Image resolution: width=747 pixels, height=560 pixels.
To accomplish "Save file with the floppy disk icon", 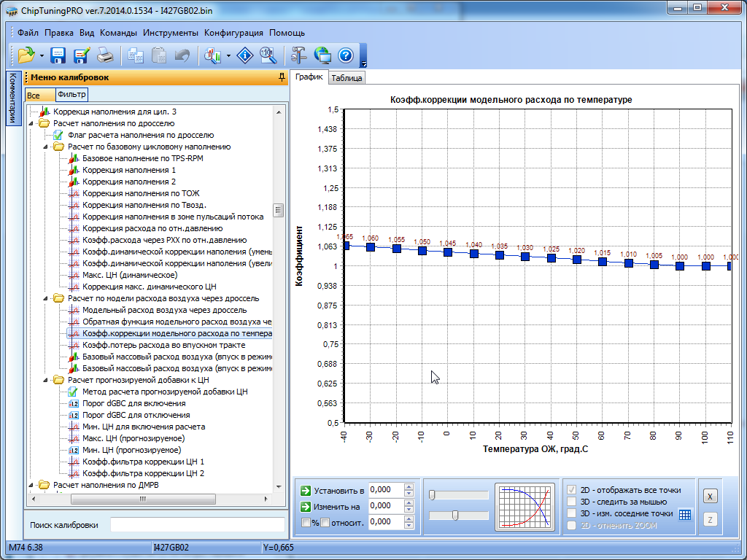I will tap(58, 55).
